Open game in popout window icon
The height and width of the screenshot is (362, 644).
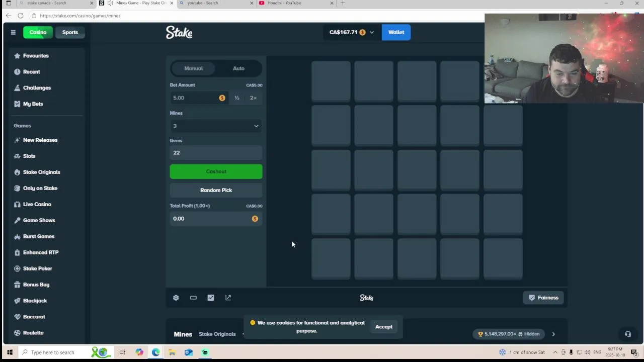[228, 298]
